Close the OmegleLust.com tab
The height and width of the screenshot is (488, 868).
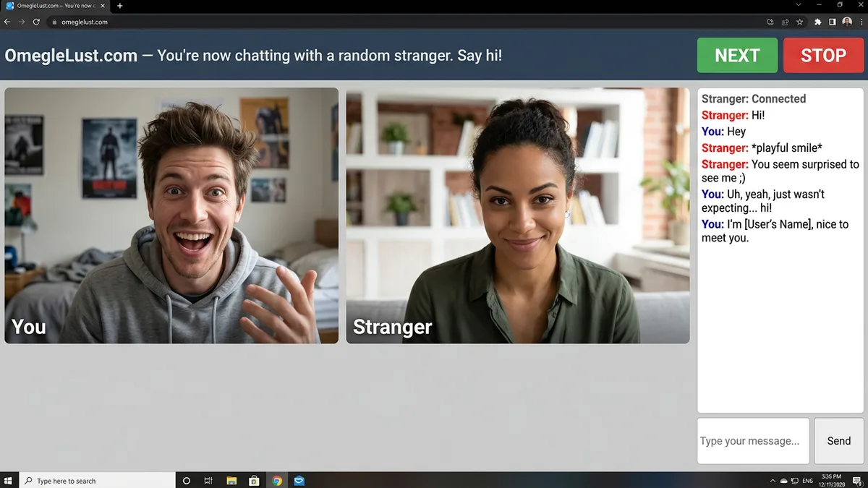click(x=103, y=6)
